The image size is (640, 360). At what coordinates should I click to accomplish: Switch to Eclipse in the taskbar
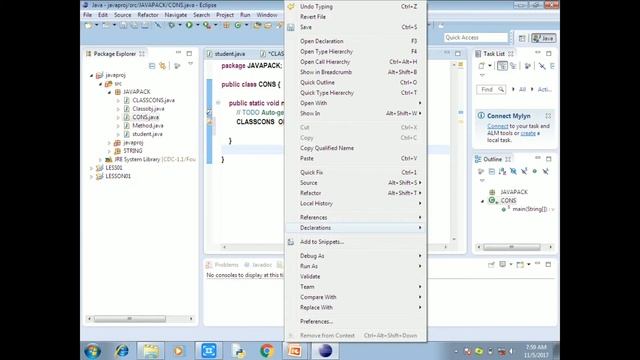point(325,351)
